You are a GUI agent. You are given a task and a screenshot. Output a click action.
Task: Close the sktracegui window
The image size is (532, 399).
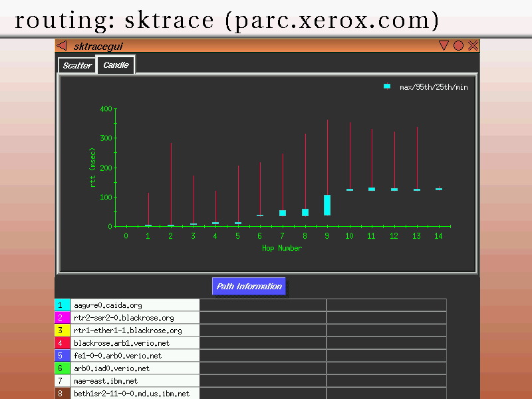point(473,45)
